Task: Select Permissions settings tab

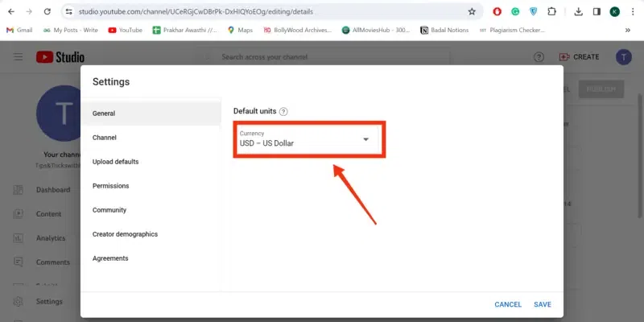Action: click(151, 186)
